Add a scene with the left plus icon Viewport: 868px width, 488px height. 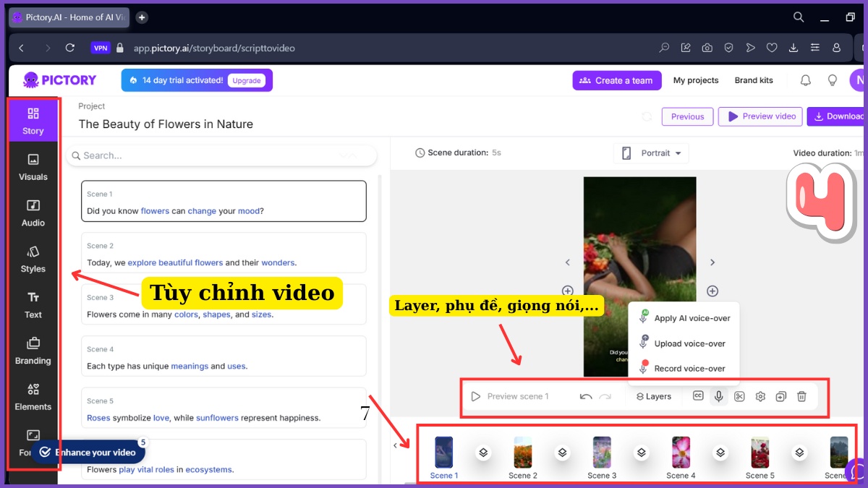568,291
